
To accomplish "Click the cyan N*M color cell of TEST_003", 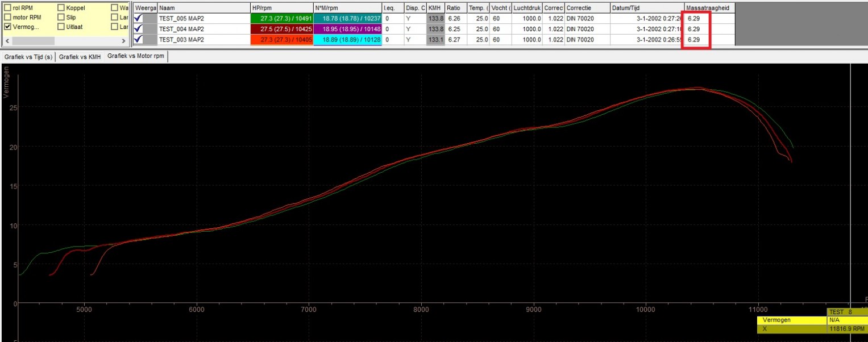I will [347, 40].
